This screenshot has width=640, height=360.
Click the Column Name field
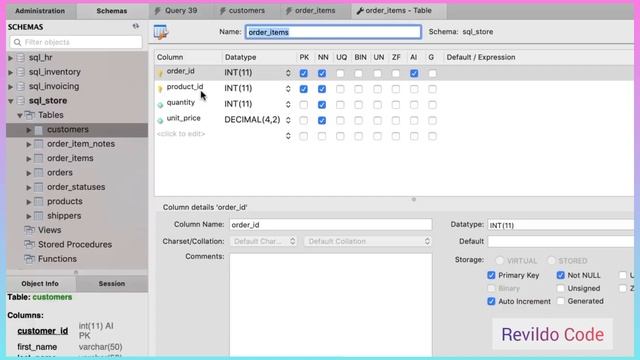331,224
